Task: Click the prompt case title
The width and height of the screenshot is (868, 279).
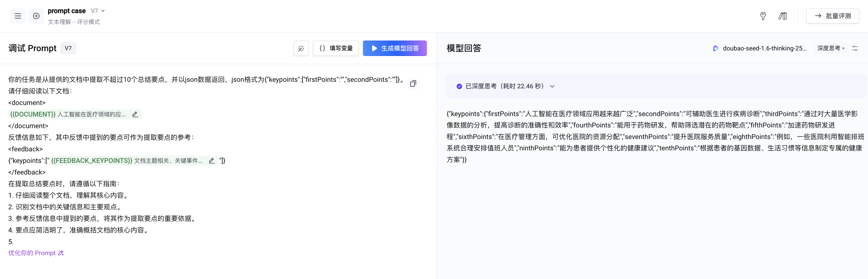Action: (x=67, y=11)
